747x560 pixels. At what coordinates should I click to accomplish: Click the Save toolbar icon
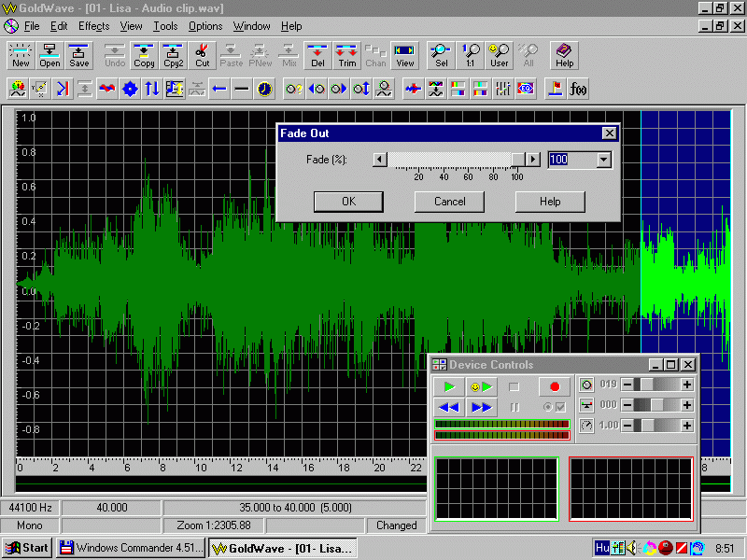tap(79, 56)
